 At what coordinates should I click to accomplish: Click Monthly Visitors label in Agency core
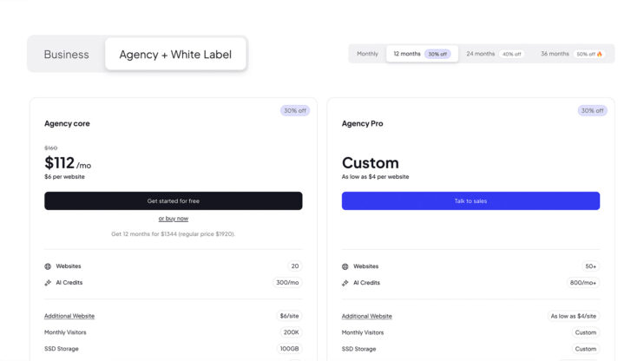[65, 332]
